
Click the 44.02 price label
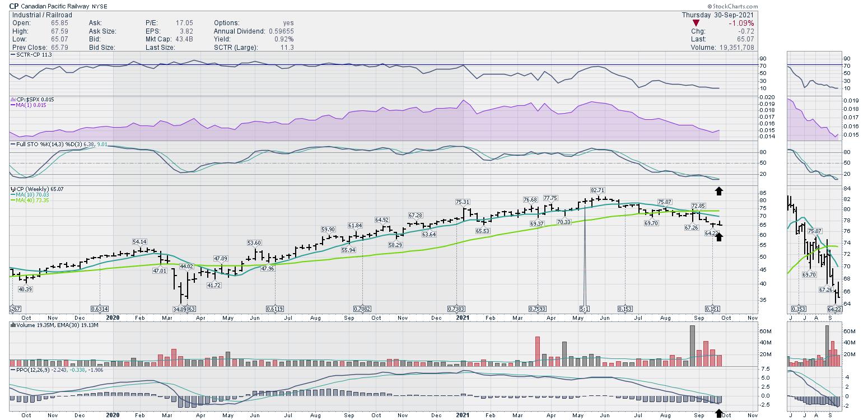point(185,267)
